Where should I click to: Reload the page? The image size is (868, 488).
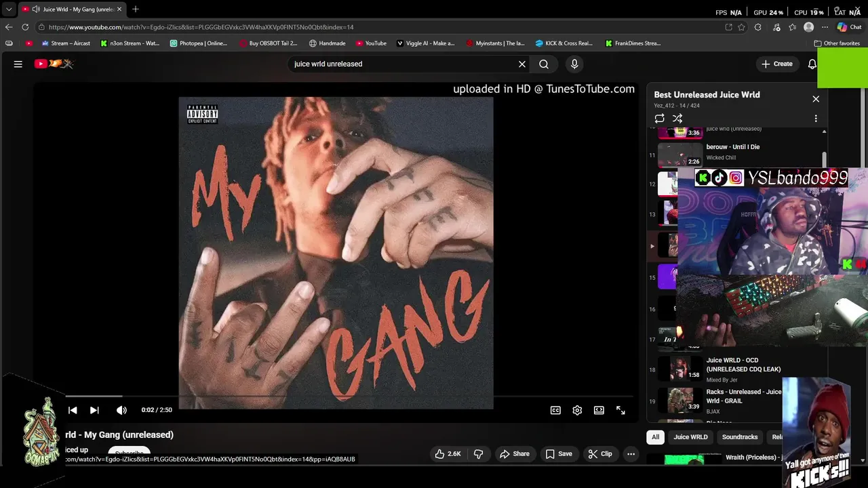pos(25,27)
